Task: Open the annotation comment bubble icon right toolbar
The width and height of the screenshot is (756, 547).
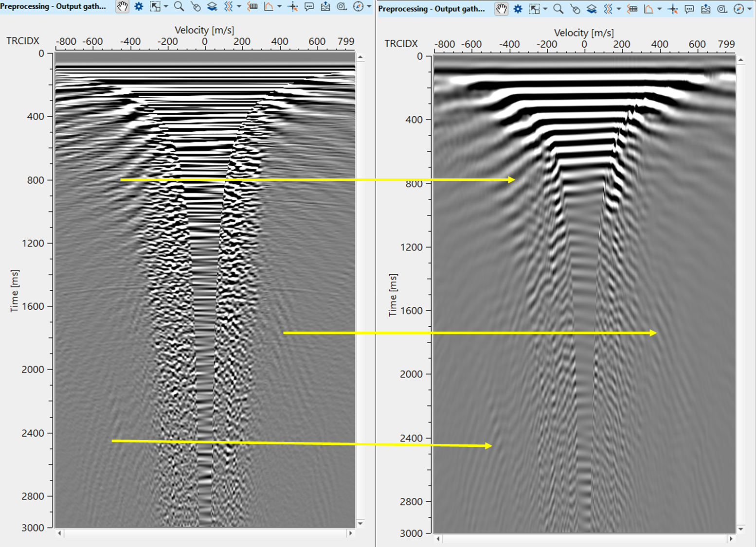Action: pos(689,8)
